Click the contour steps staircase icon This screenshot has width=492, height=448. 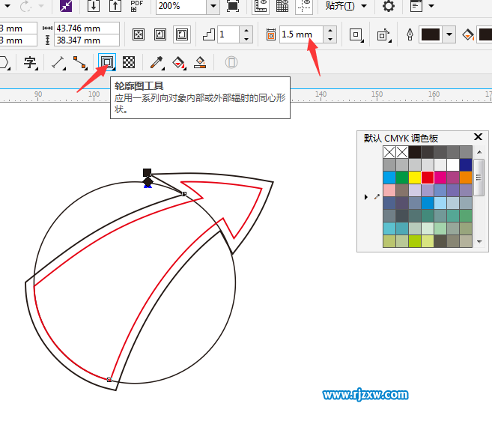209,34
